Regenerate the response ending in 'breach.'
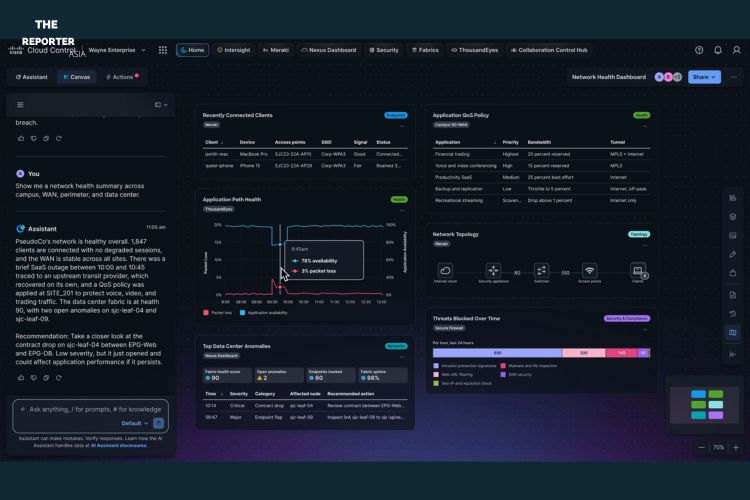 pos(58,138)
